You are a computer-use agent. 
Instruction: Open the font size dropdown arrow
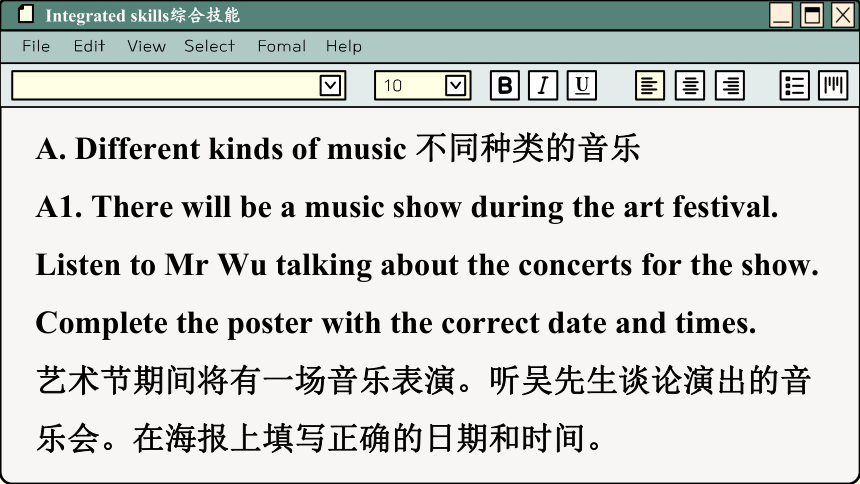coord(455,86)
